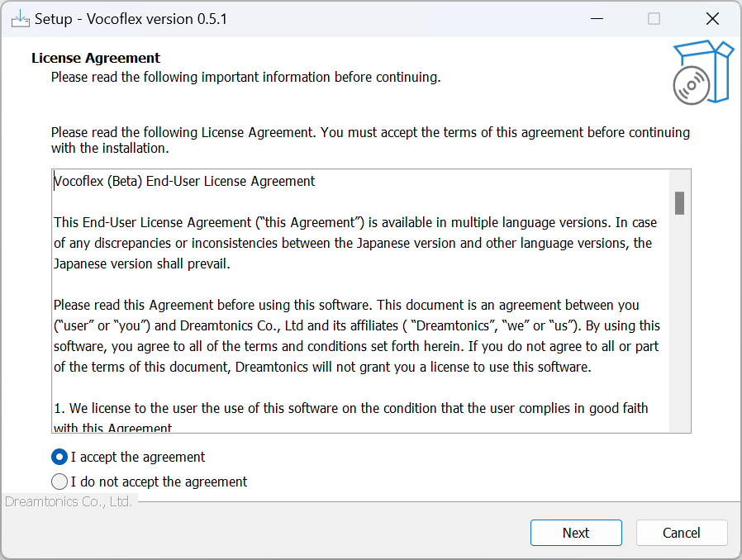Viewport: 742px width, 560px height.
Task: Close the Vocoflex setup window
Action: pyautogui.click(x=712, y=19)
